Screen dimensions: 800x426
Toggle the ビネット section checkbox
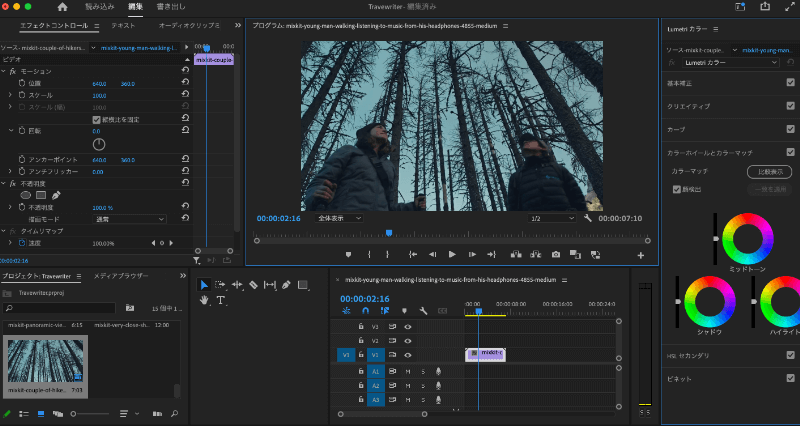[790, 379]
